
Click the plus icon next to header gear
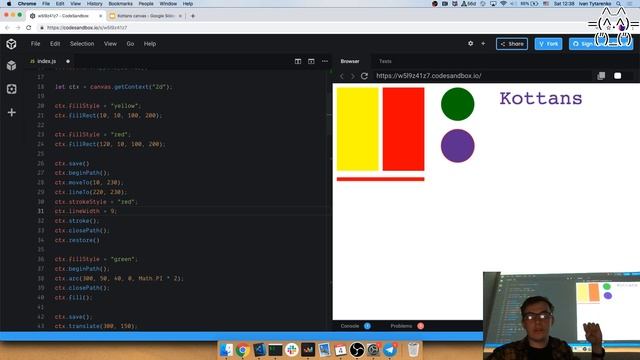(483, 43)
